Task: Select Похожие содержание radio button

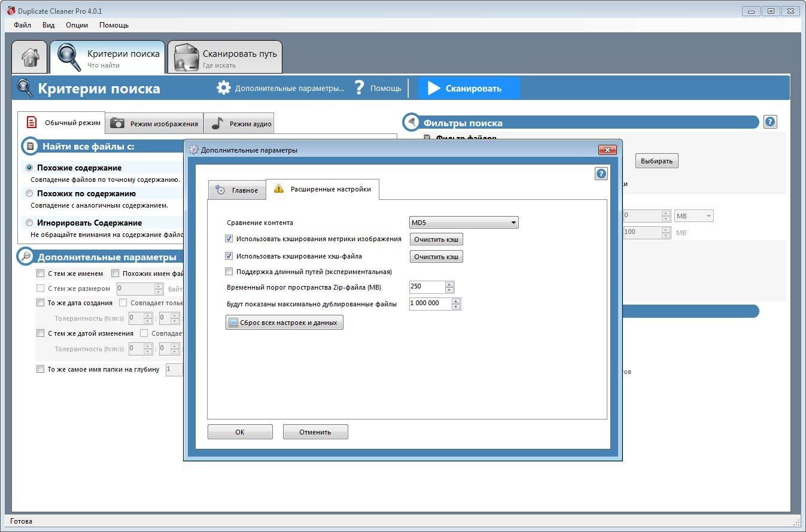Action: click(29, 168)
